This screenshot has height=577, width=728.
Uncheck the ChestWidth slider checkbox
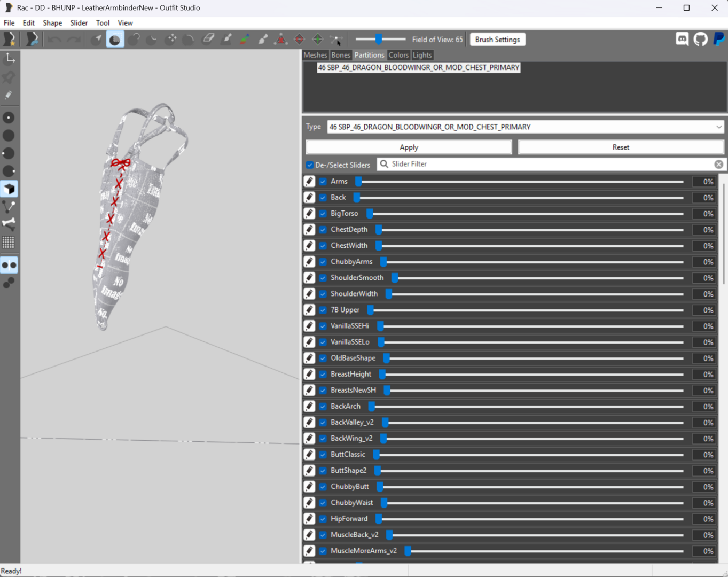(x=323, y=246)
